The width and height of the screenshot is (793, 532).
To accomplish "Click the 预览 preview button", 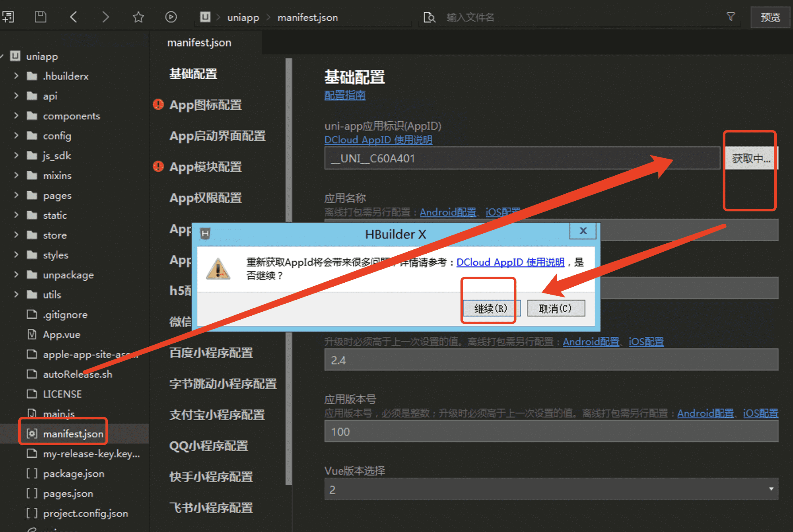I will [x=770, y=17].
